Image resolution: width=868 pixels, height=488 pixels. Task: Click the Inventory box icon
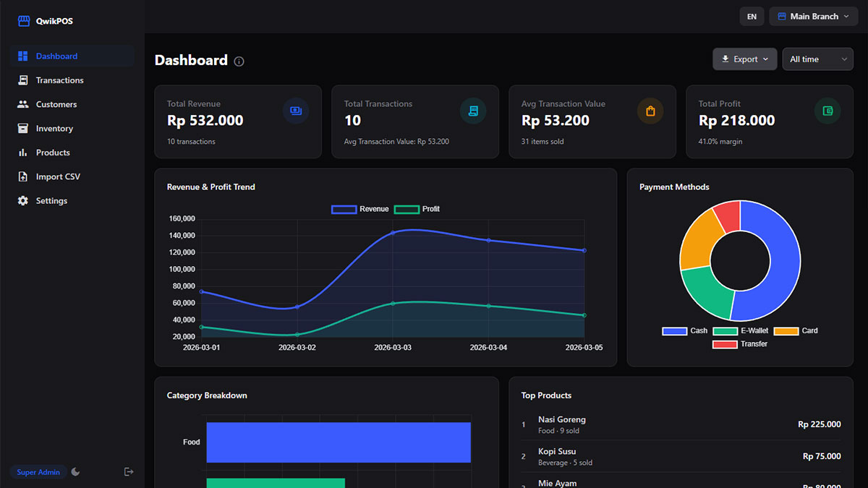[x=22, y=128]
